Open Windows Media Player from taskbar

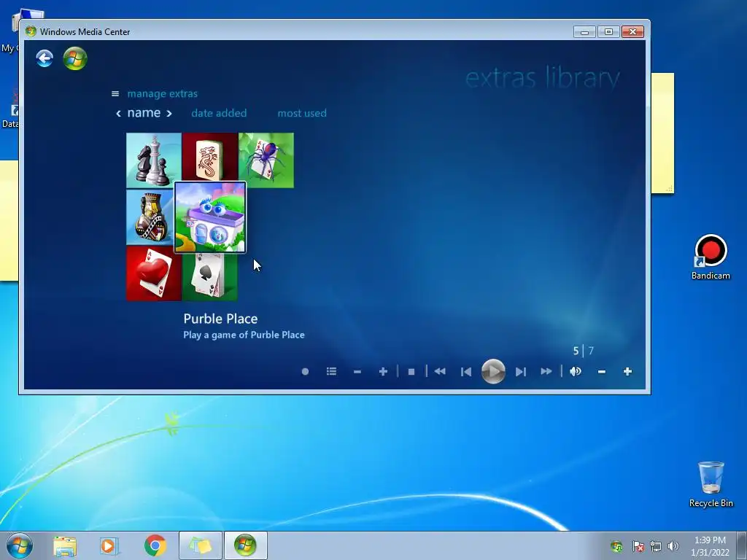click(109, 546)
